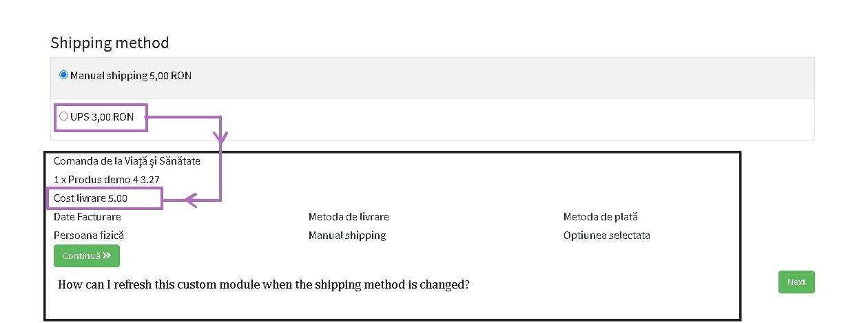Image resolution: width=868 pixels, height=323 pixels.
Task: Click the "Manual shipping 5,00 RON" label
Action: click(131, 76)
